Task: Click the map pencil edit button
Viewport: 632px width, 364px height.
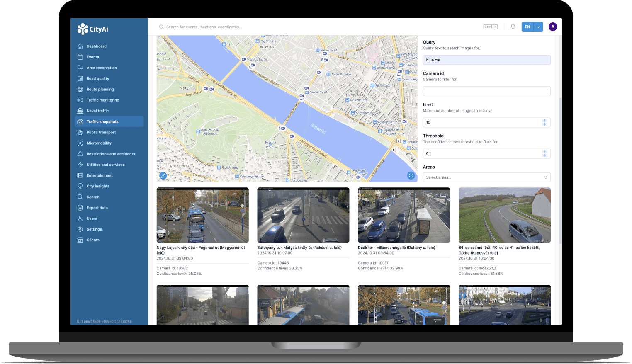Action: tap(163, 176)
